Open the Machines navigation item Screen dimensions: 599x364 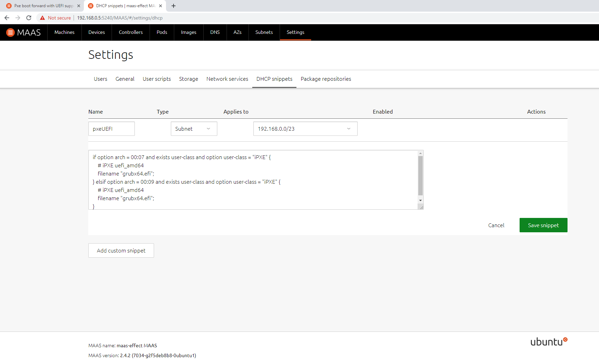coord(64,32)
